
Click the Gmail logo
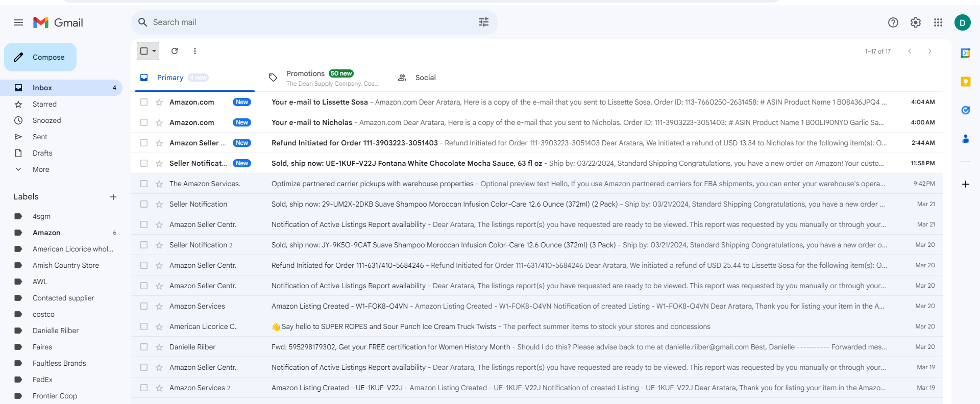[58, 22]
